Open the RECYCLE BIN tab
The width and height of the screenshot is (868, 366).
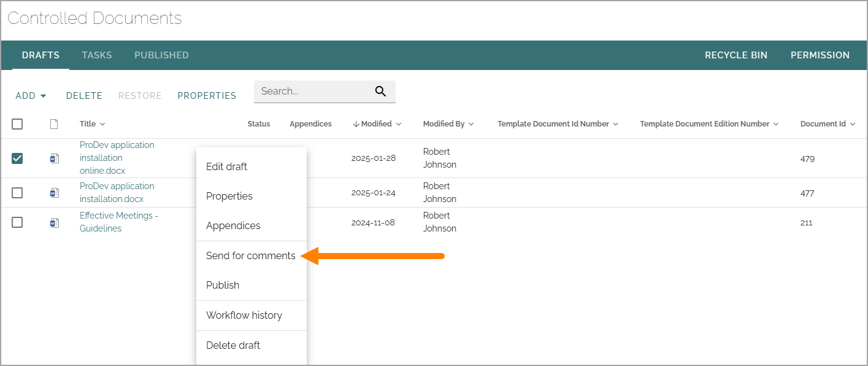tap(736, 55)
